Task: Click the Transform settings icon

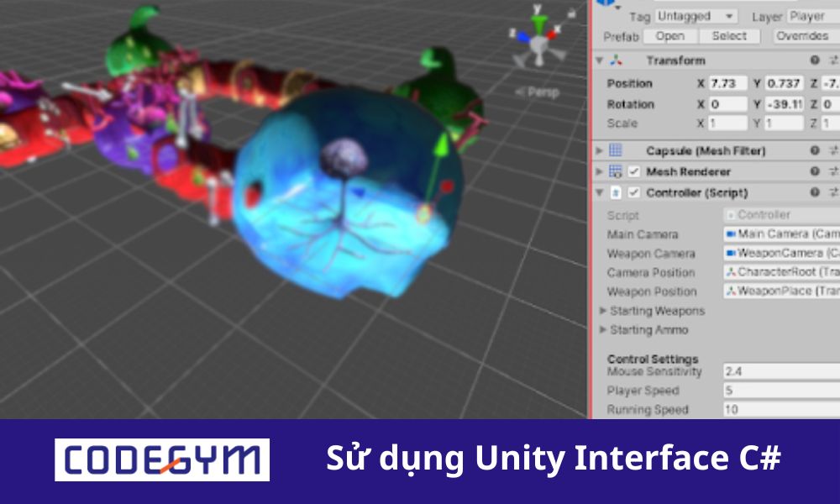Action: 835,60
